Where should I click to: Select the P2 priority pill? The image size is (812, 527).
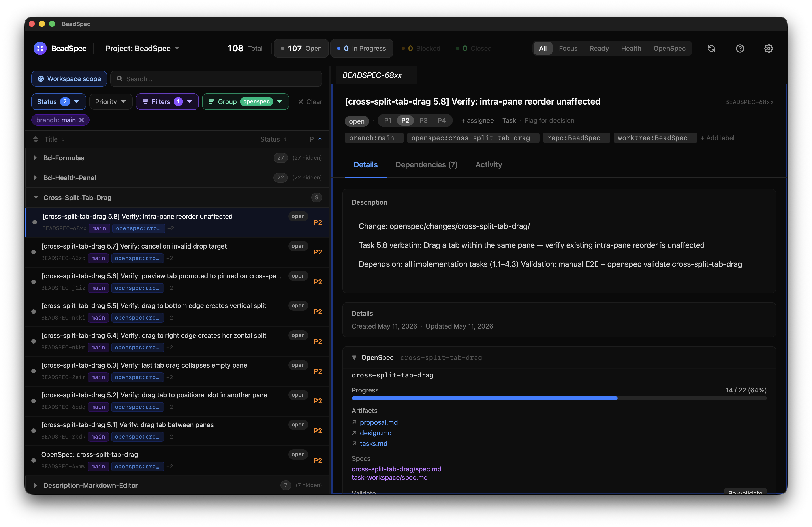tap(405, 120)
